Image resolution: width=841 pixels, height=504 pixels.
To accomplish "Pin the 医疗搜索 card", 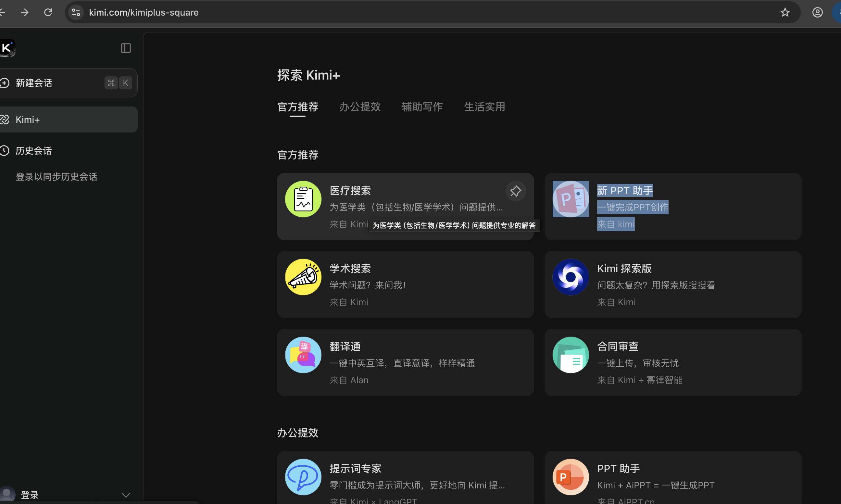I will 516,191.
